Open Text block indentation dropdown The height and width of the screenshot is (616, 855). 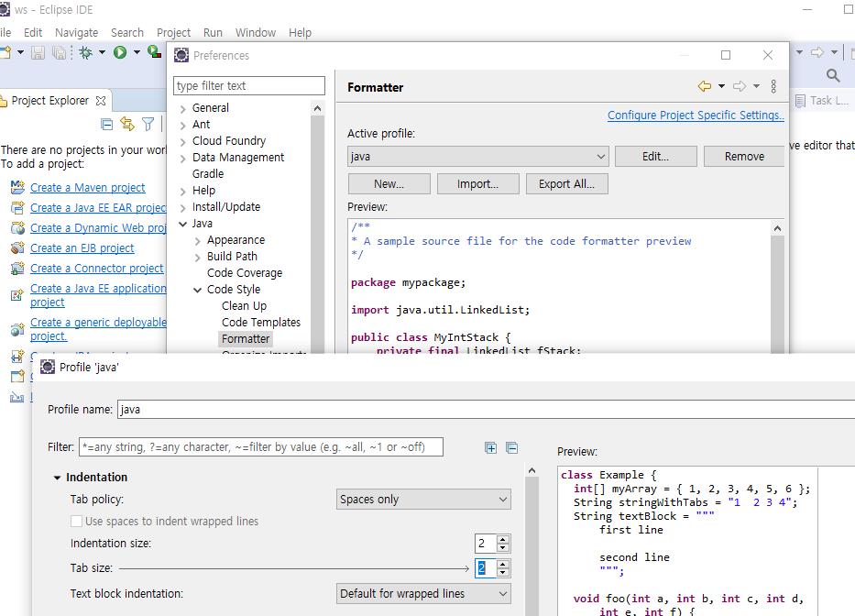tap(423, 594)
